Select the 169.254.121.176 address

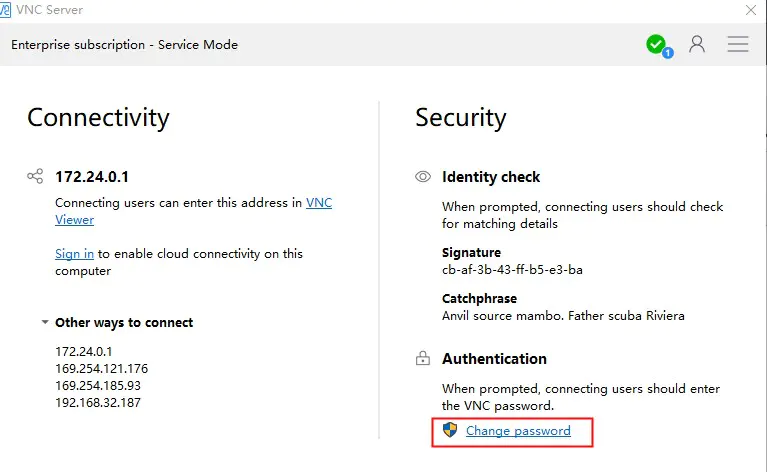coord(101,368)
